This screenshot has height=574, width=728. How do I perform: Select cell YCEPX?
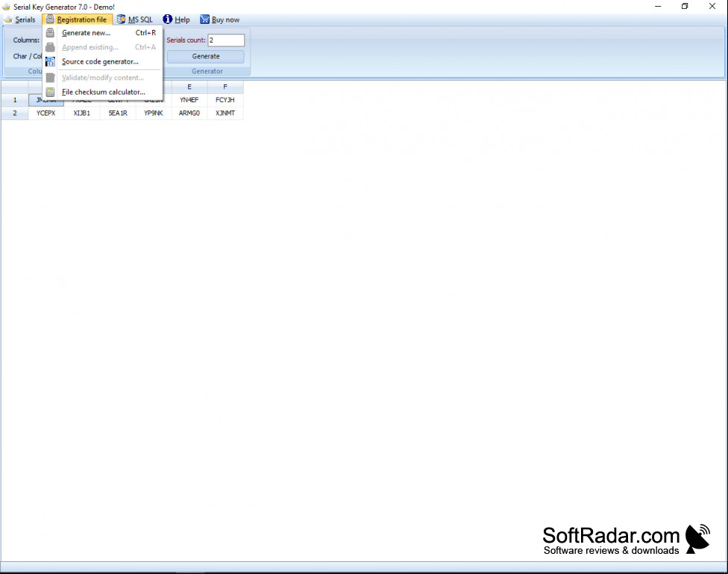(x=46, y=113)
